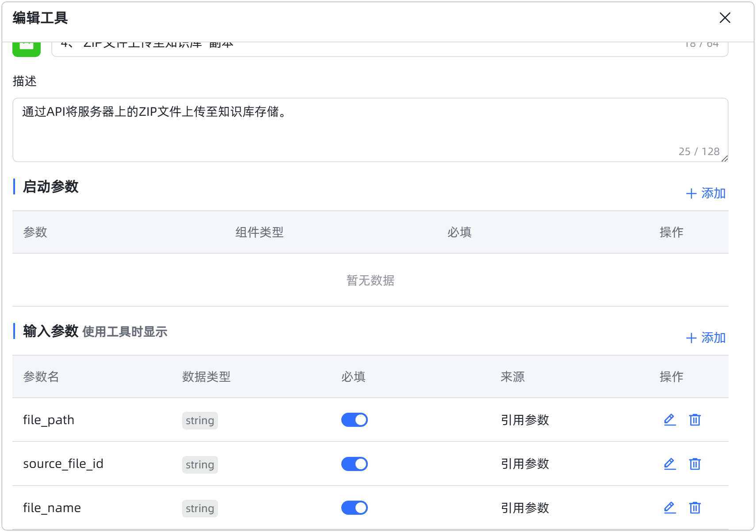Grab the description textarea resize handle

[x=725, y=159]
